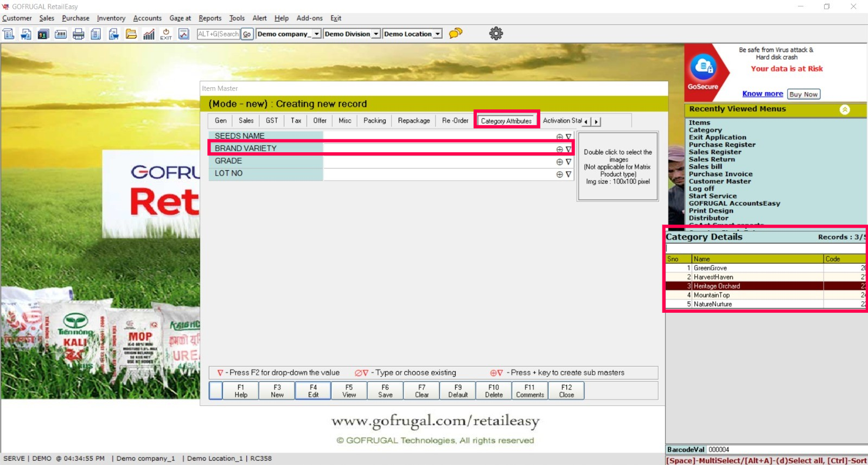Open the LOT NO drop-down triangle
Screen dimensions: 868x465
[x=569, y=174]
